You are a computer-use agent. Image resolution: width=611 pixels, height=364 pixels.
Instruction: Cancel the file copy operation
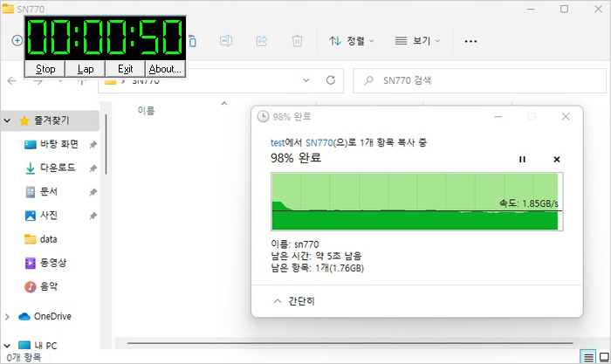click(557, 159)
